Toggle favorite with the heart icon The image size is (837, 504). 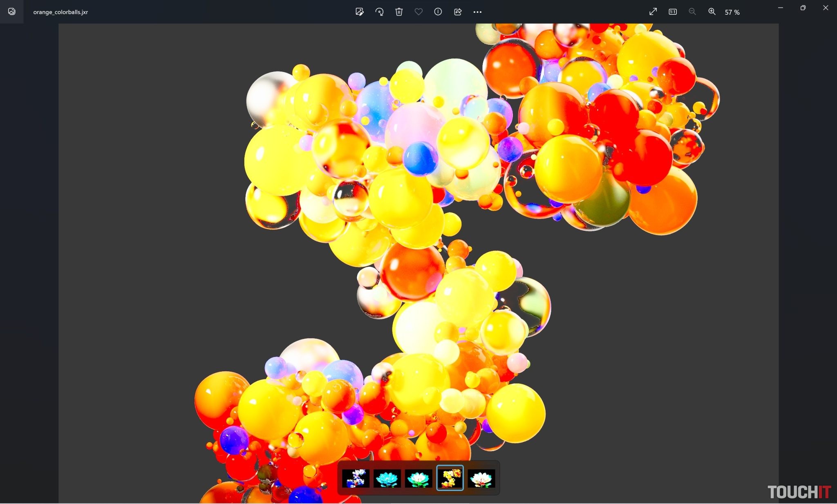(x=418, y=12)
